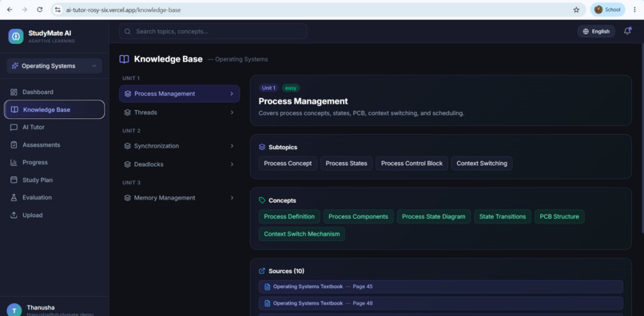The width and height of the screenshot is (644, 316).
Task: Select the Context Switching subtopic chip
Action: pos(482,164)
